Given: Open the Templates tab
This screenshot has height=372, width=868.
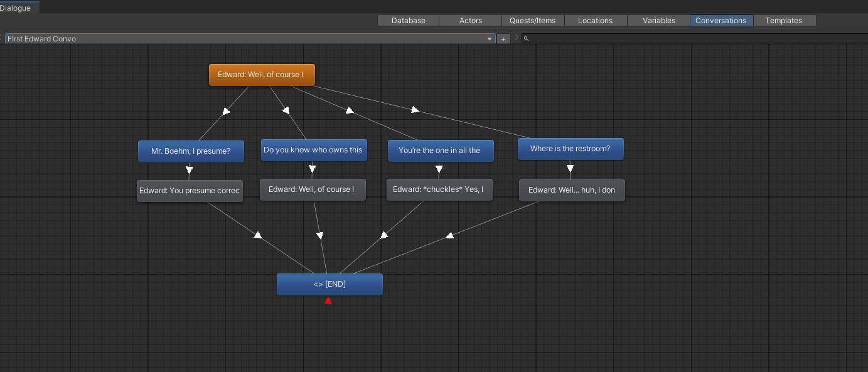Looking at the screenshot, I should coord(784,21).
